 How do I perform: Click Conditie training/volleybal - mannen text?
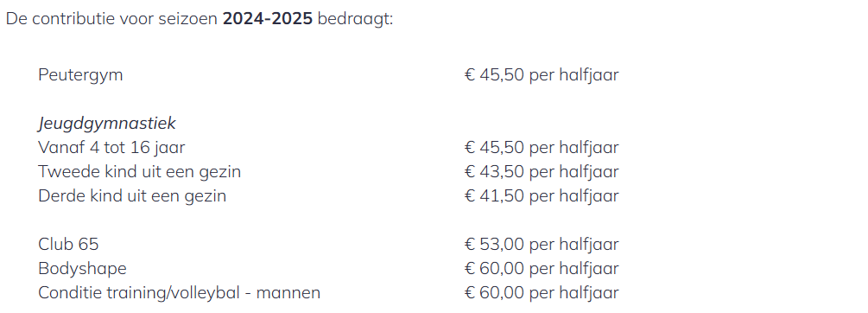(x=180, y=292)
